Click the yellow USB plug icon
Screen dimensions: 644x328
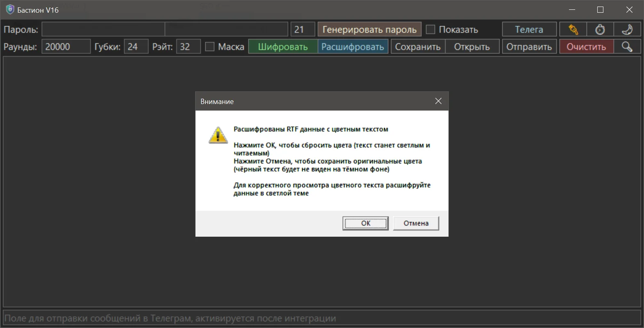(573, 29)
